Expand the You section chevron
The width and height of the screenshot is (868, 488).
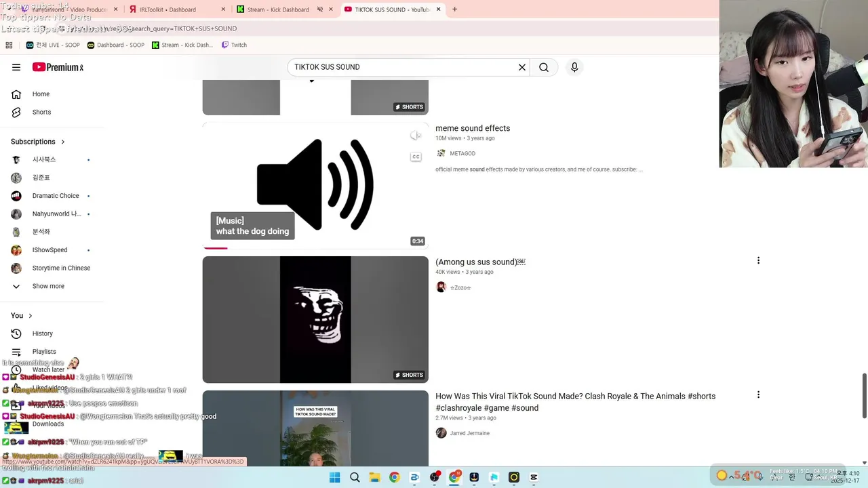point(30,316)
